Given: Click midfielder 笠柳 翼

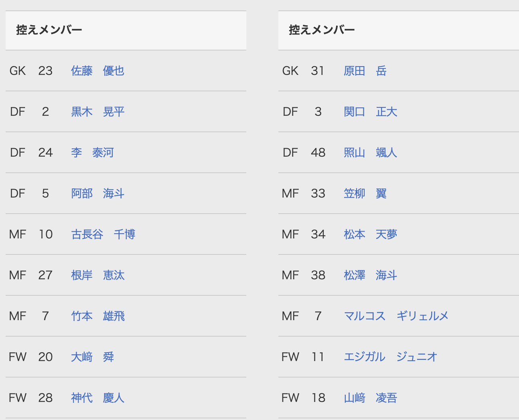Looking at the screenshot, I should point(365,194).
